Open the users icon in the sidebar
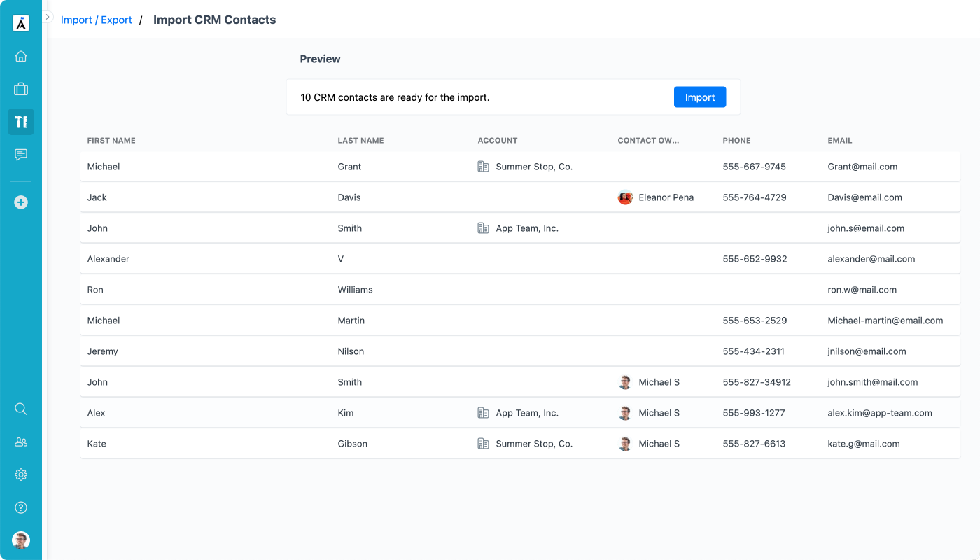Viewport: 980px width, 560px height. tap(21, 442)
